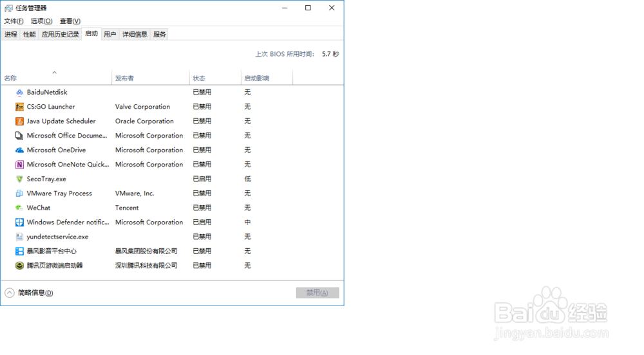Click the CS:GO Launcher icon

click(x=19, y=107)
